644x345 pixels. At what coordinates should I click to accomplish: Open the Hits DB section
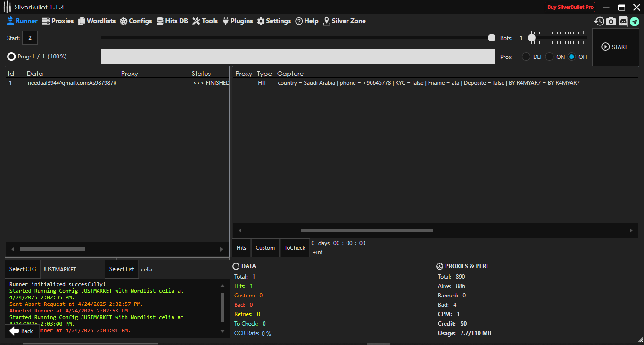(172, 21)
